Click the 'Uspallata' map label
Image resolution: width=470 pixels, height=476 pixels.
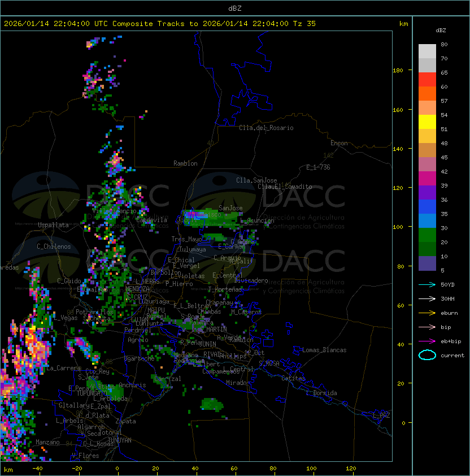pyautogui.click(x=54, y=225)
